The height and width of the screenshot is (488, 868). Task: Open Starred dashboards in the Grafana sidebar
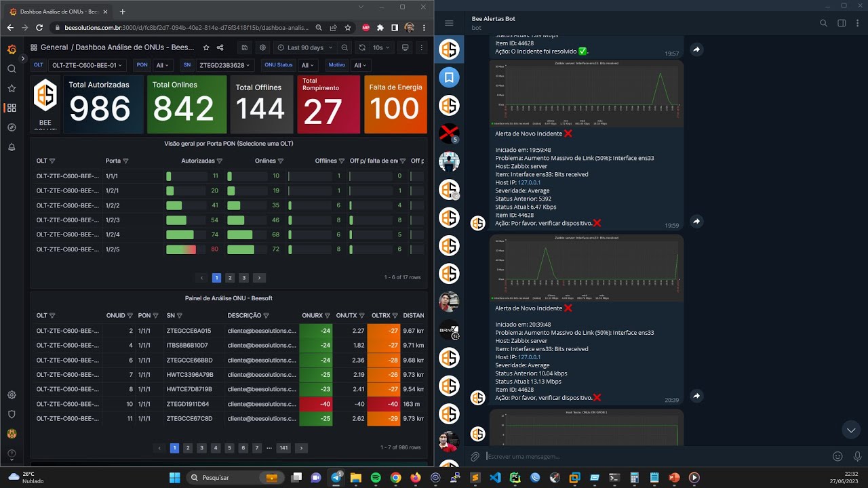(12, 88)
